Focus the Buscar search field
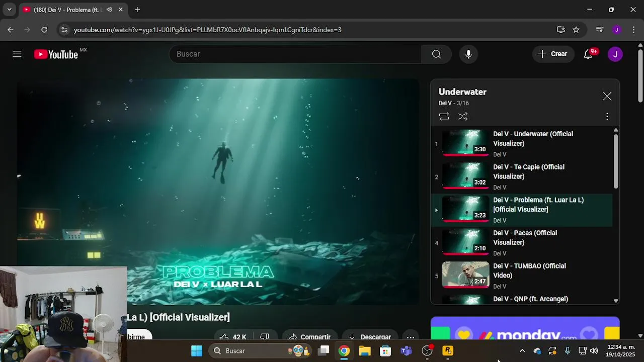Screen dimensions: 644x362 point(295,54)
